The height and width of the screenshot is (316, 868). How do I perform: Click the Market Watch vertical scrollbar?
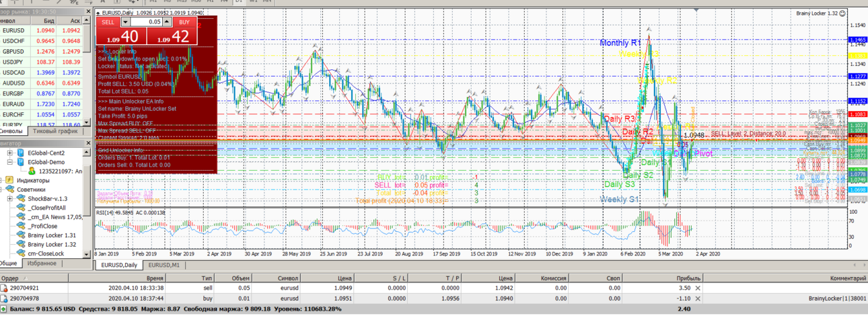87,71
